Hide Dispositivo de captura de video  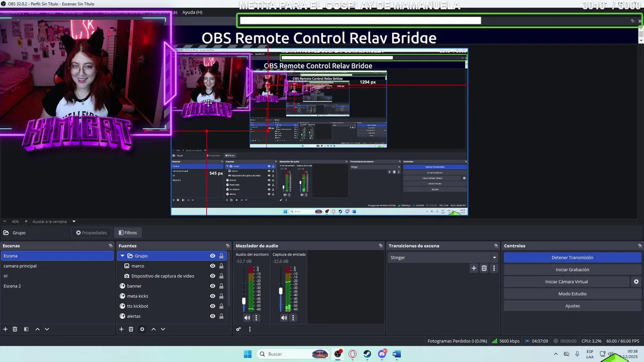(212, 276)
